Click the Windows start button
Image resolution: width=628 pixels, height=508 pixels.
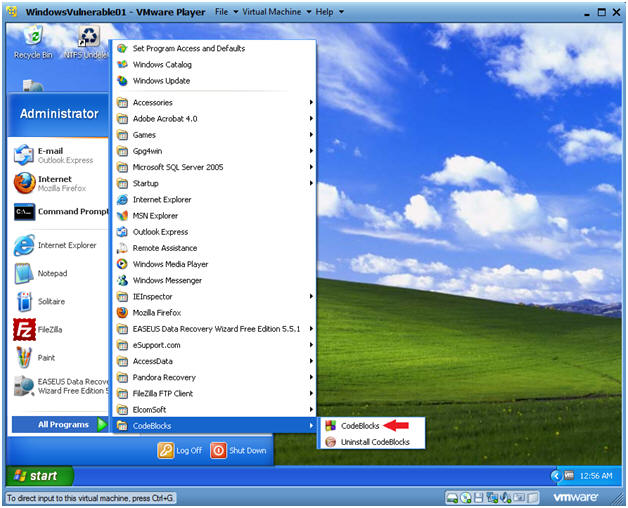point(39,476)
